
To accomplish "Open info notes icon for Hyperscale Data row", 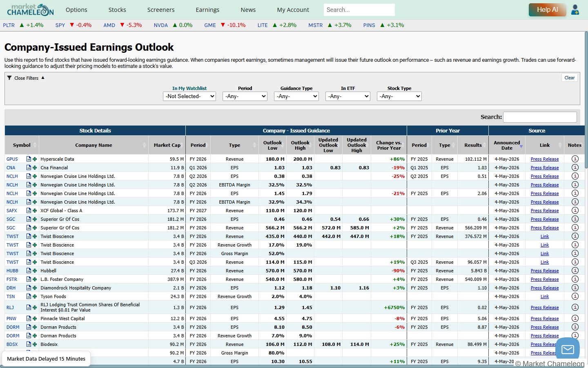I will click(x=575, y=159).
